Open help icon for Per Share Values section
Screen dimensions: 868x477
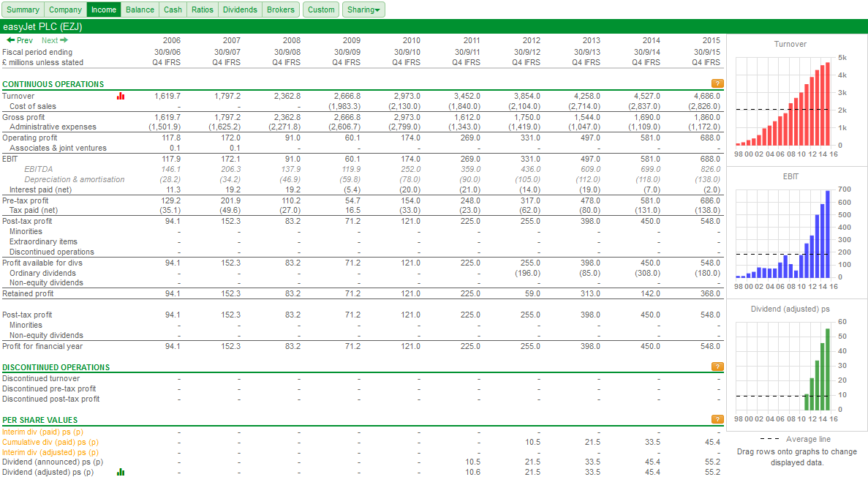pyautogui.click(x=717, y=419)
